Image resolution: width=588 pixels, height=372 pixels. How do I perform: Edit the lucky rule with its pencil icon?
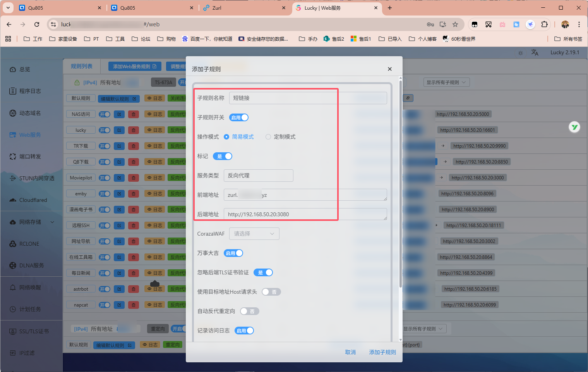[x=119, y=130]
